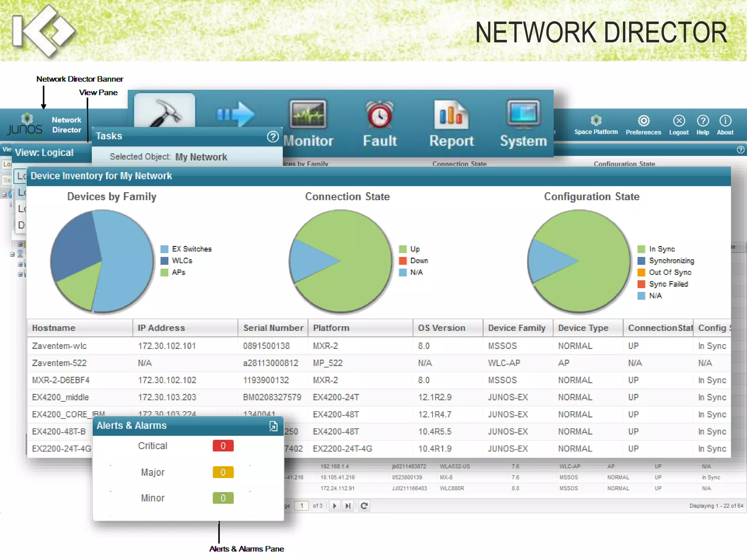Collapse the wireless antenna tree node
This screenshot has height=560, width=747.
(12, 254)
